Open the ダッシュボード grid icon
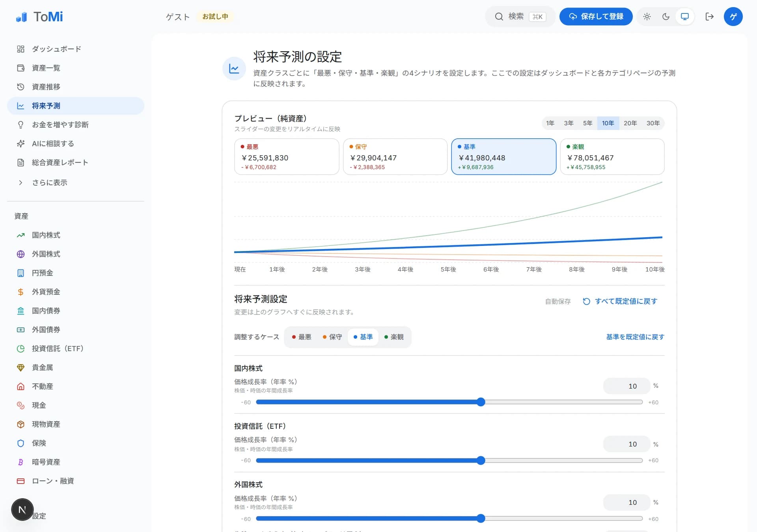This screenshot has width=757, height=532. click(x=21, y=49)
